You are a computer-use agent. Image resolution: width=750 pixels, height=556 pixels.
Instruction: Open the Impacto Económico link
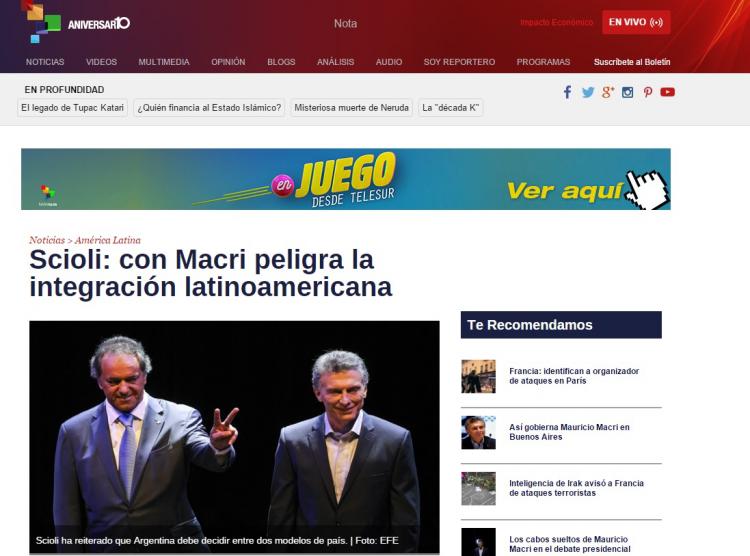(556, 23)
